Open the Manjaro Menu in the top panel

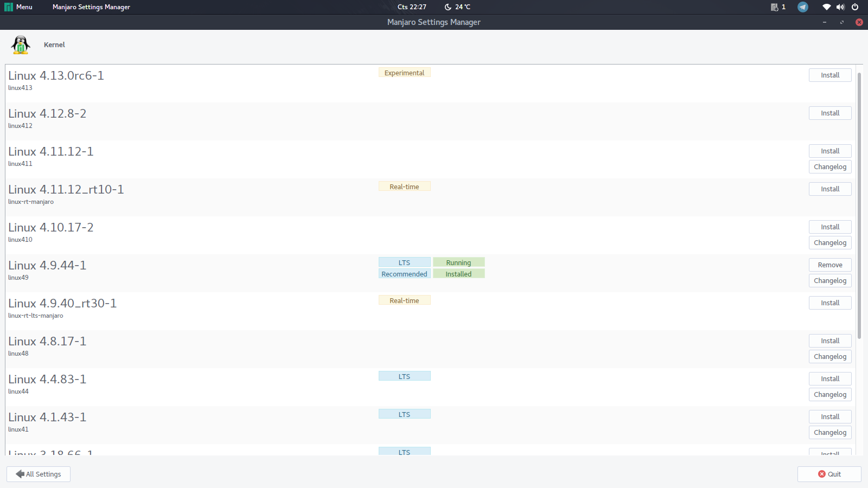click(18, 7)
